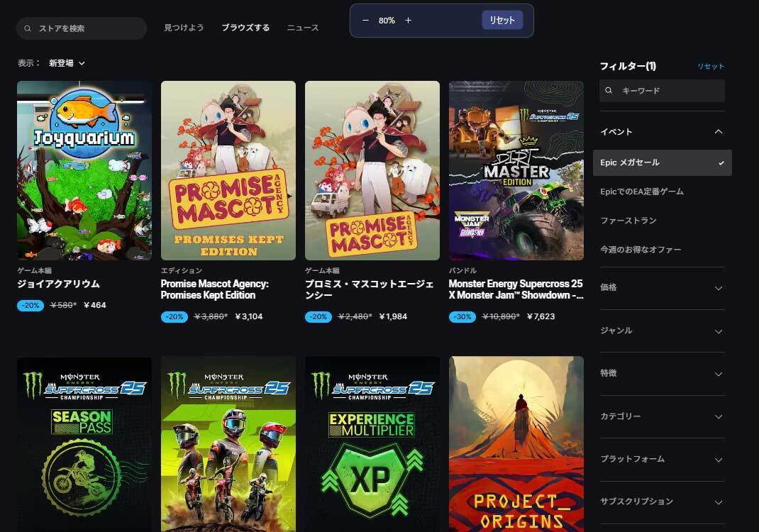Viewport: 759px width, 532px height.
Task: Click the struck-through ¥10,890 original price
Action: pyautogui.click(x=501, y=316)
